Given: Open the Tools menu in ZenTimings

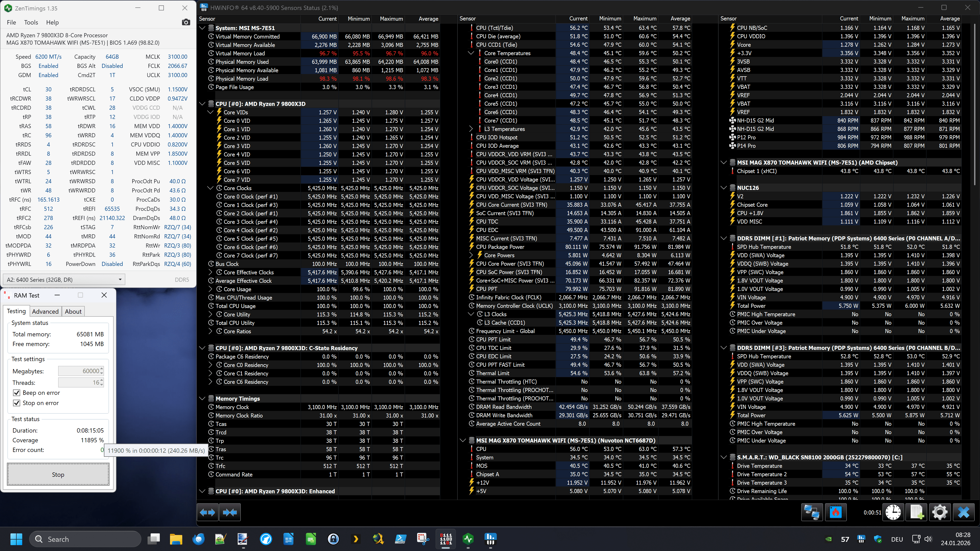Looking at the screenshot, I should click(31, 22).
